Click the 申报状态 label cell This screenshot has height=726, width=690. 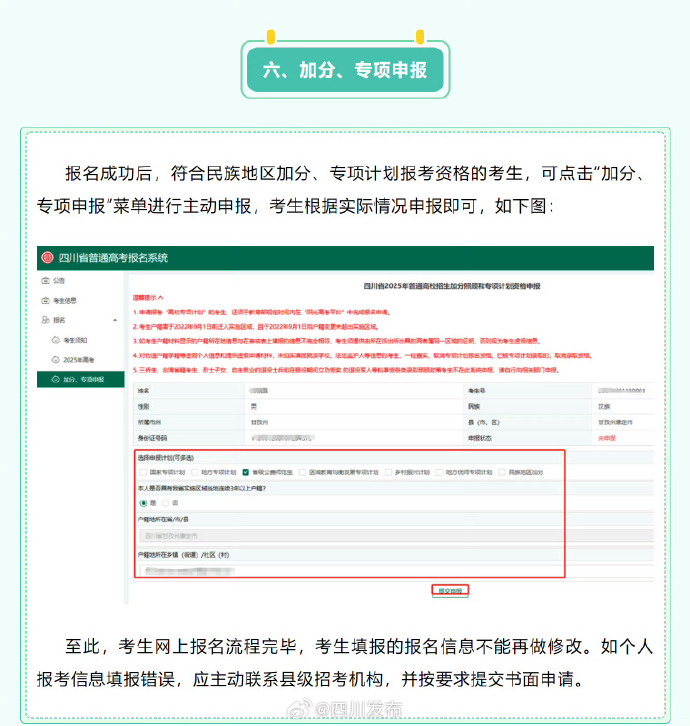527,438
